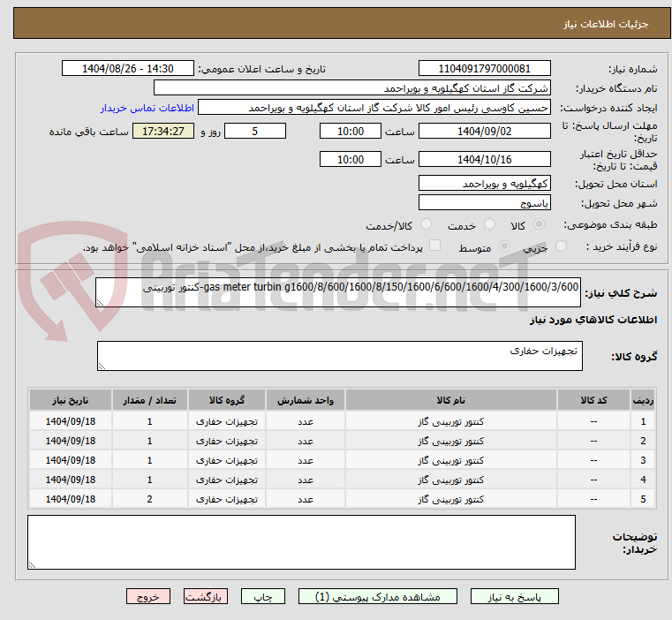672x620 pixels.
Task: Click the نام کالا column header
Action: (x=451, y=400)
